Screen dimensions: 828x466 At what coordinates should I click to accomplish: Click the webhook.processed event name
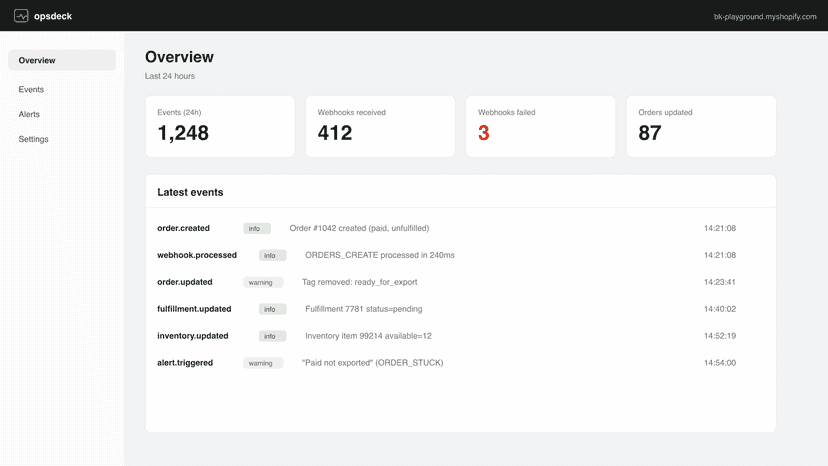coord(196,255)
